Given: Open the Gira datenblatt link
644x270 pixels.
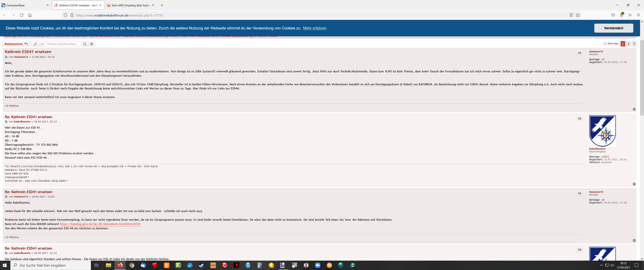Looking at the screenshot, I should (100, 224).
